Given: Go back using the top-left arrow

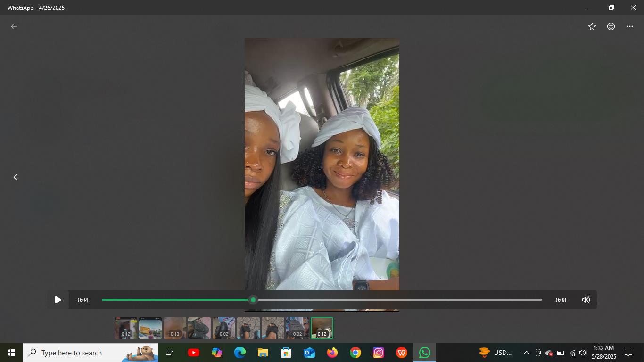Looking at the screenshot, I should [14, 26].
